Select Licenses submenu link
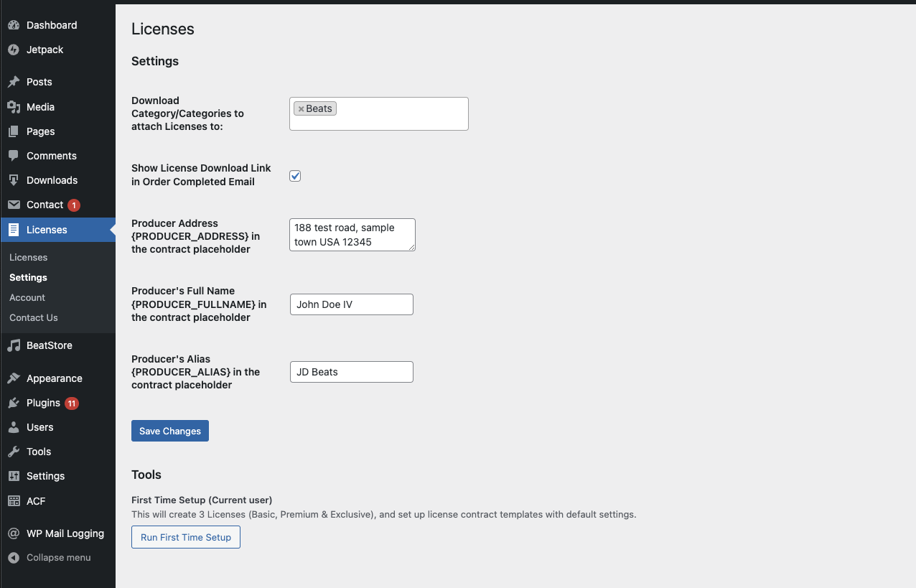The image size is (916, 588). coord(28,257)
